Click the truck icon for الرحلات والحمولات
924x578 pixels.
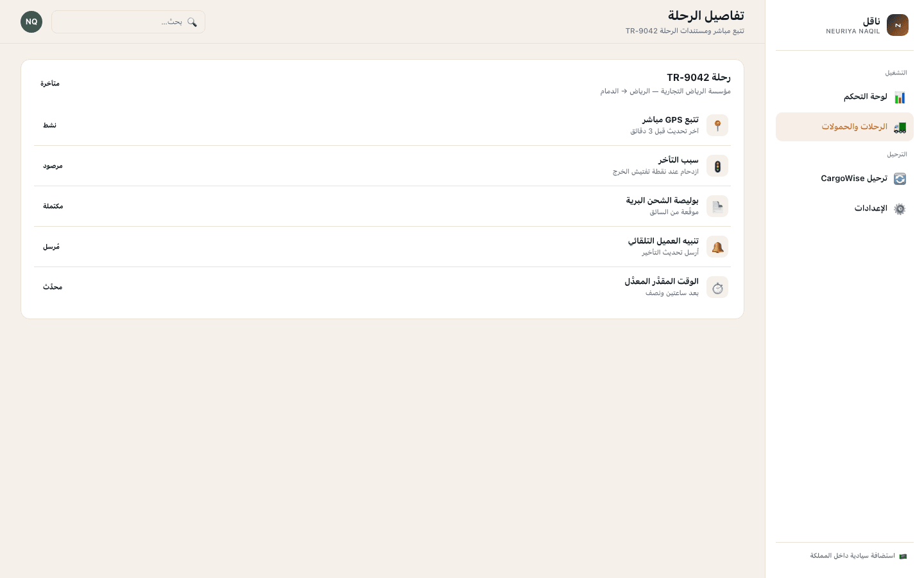point(900,127)
